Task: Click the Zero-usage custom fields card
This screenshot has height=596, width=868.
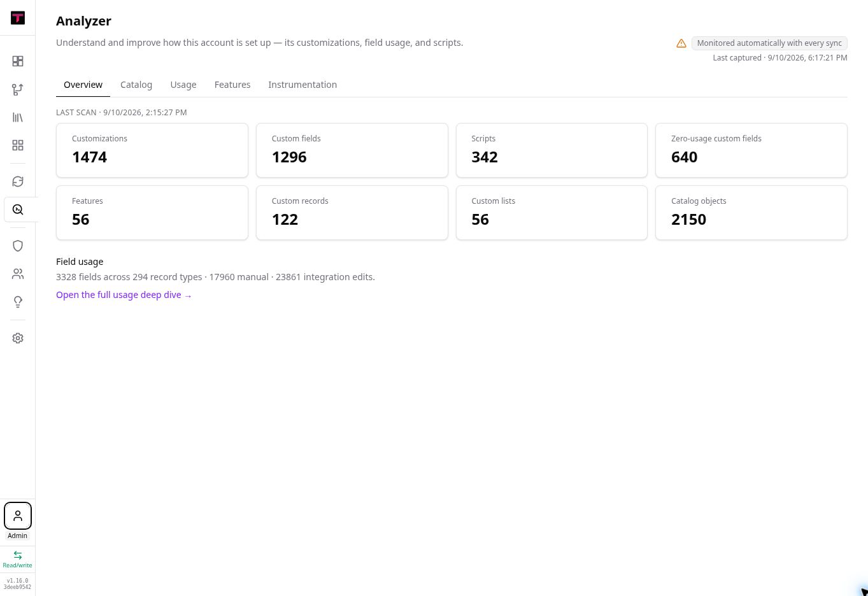Action: (x=751, y=150)
